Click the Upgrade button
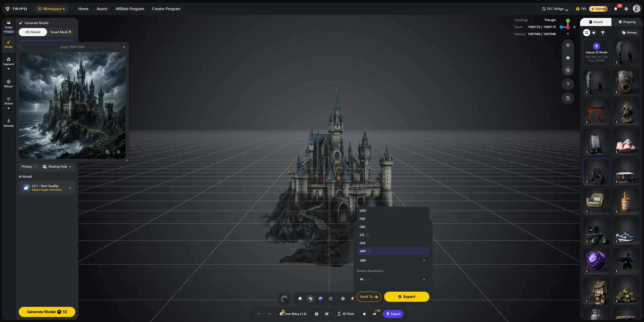 click(599, 9)
